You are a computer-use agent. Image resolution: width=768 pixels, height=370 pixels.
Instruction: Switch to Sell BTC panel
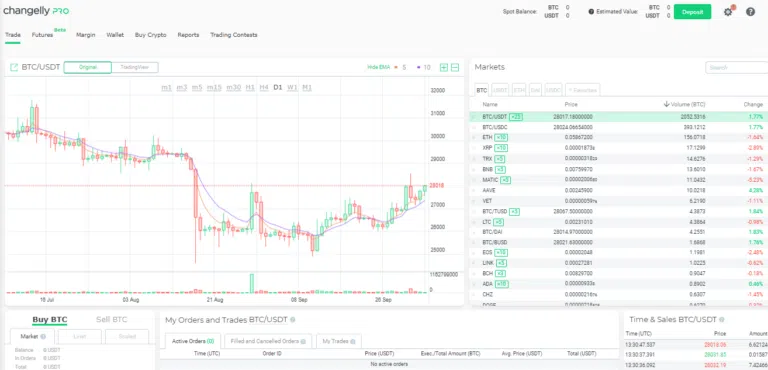point(112,320)
